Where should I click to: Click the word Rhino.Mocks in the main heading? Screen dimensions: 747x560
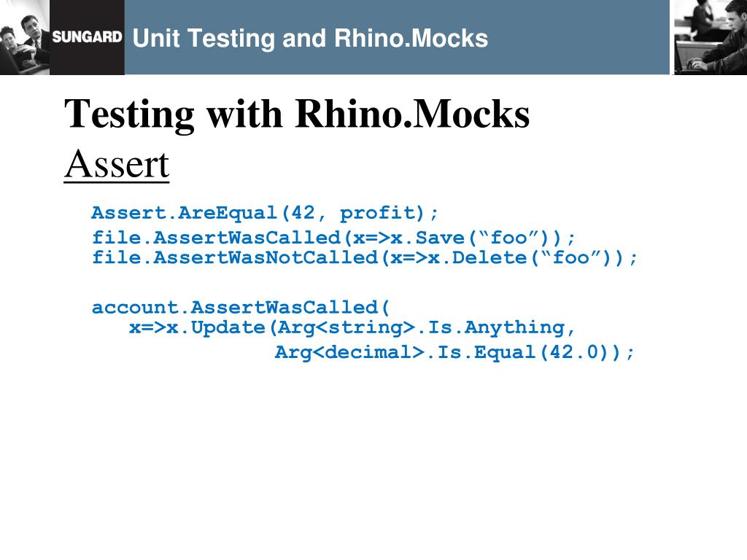[x=412, y=114]
